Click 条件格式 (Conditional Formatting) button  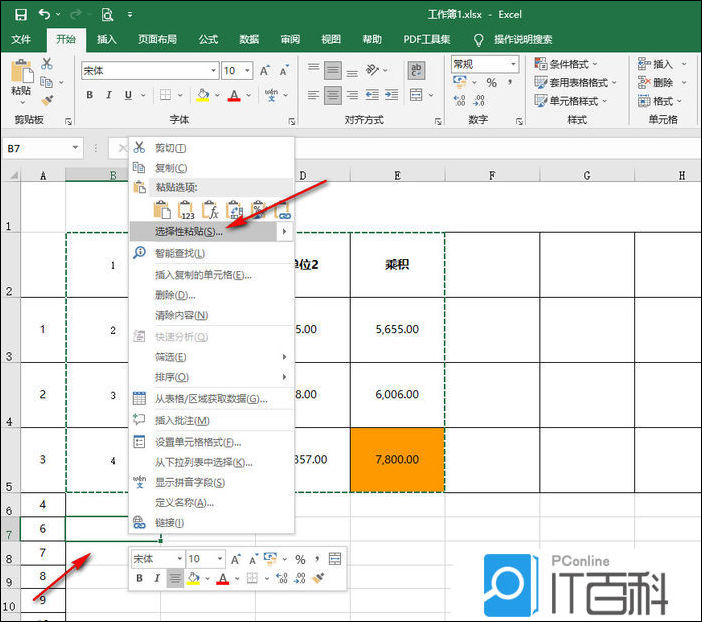(x=577, y=64)
